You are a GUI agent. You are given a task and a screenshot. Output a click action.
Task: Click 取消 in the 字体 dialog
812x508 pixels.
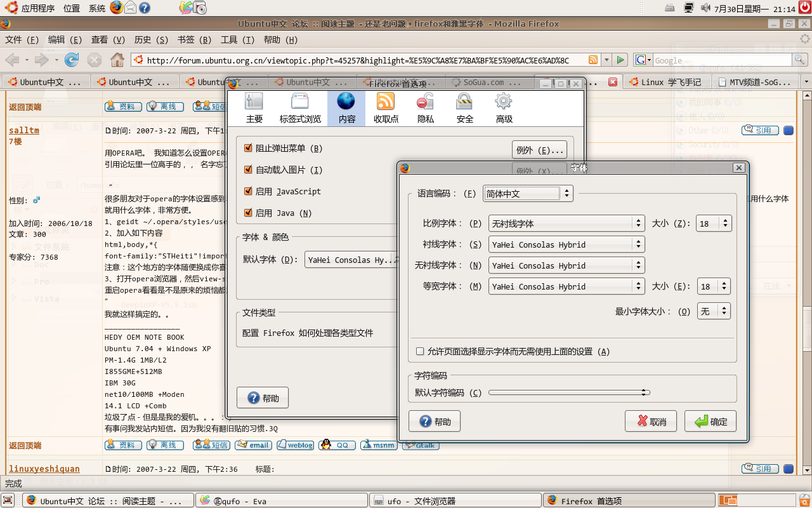[x=650, y=422]
